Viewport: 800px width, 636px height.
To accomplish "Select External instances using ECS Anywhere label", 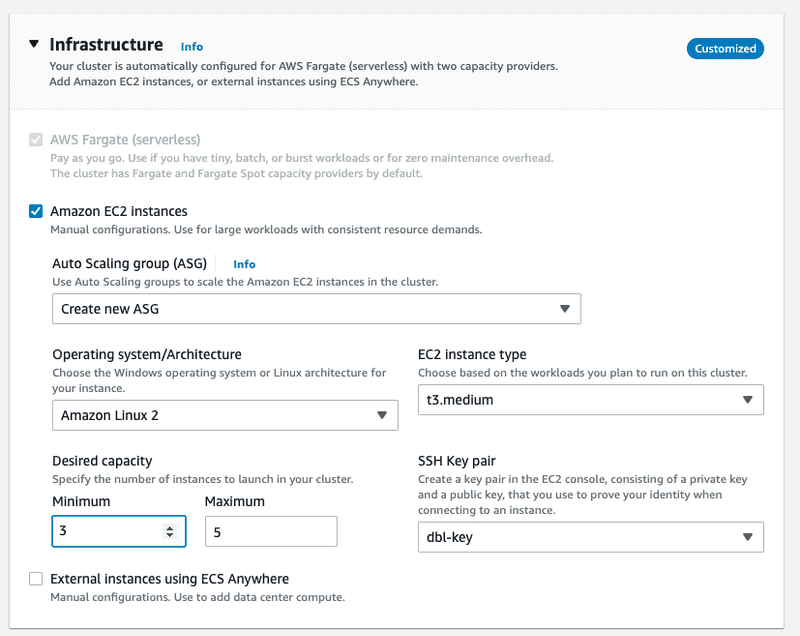I will pos(169,578).
